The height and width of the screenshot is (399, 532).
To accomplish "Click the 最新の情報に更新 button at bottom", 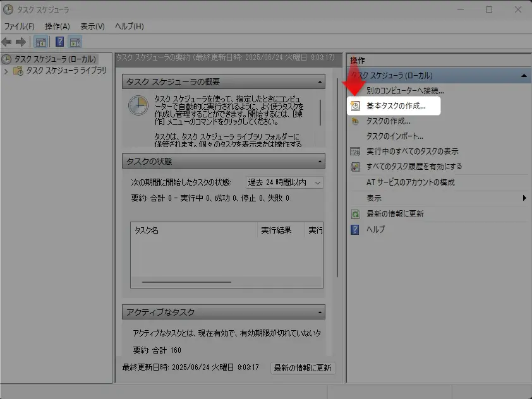I will click(303, 367).
